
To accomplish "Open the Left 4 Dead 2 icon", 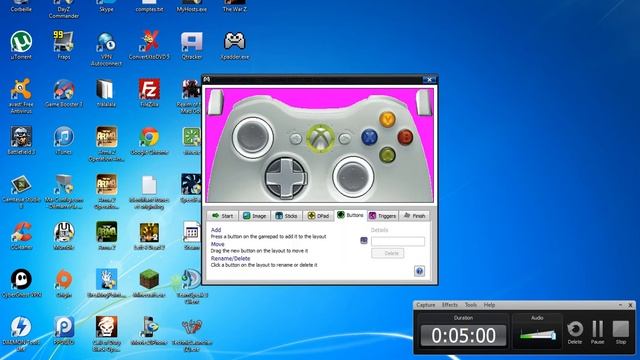I will [149, 236].
